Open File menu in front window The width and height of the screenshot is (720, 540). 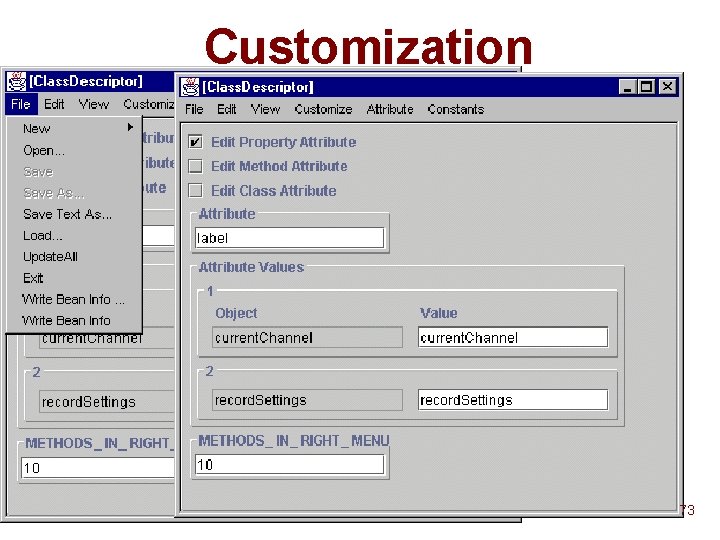pyautogui.click(x=194, y=109)
